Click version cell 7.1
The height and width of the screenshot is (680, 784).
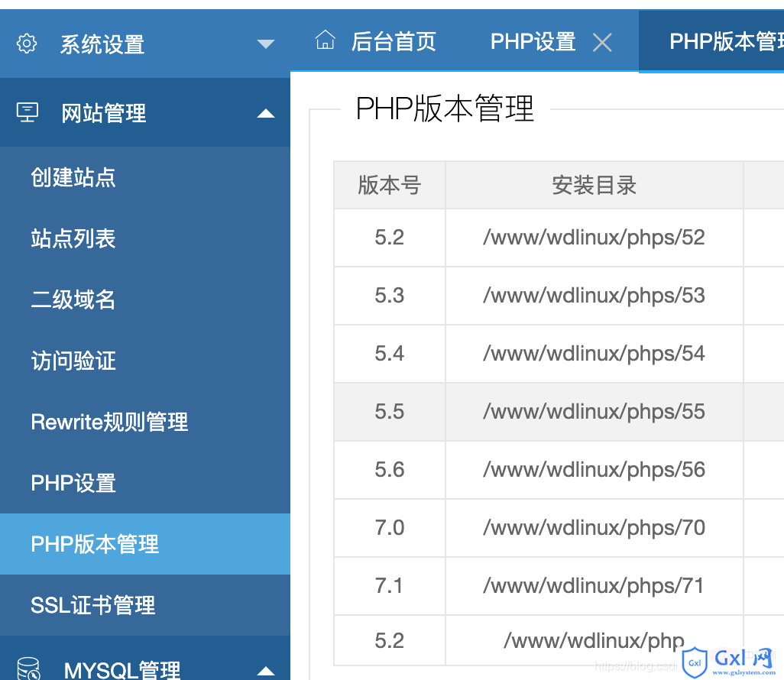click(390, 585)
